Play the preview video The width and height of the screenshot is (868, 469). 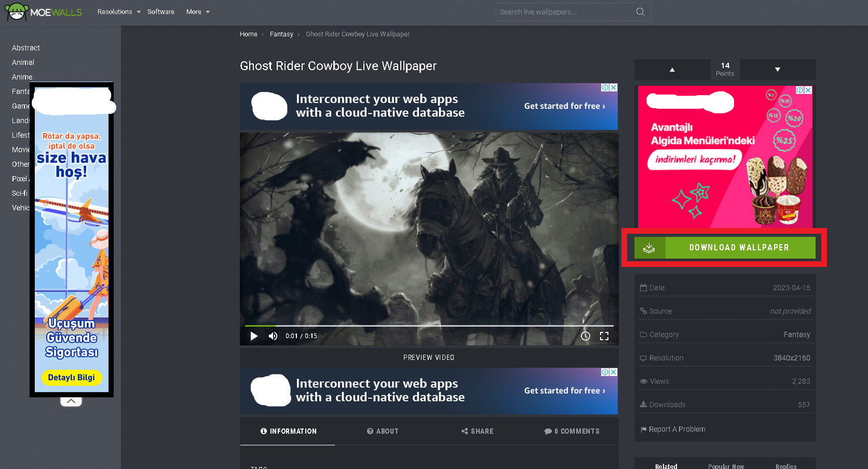(x=254, y=336)
